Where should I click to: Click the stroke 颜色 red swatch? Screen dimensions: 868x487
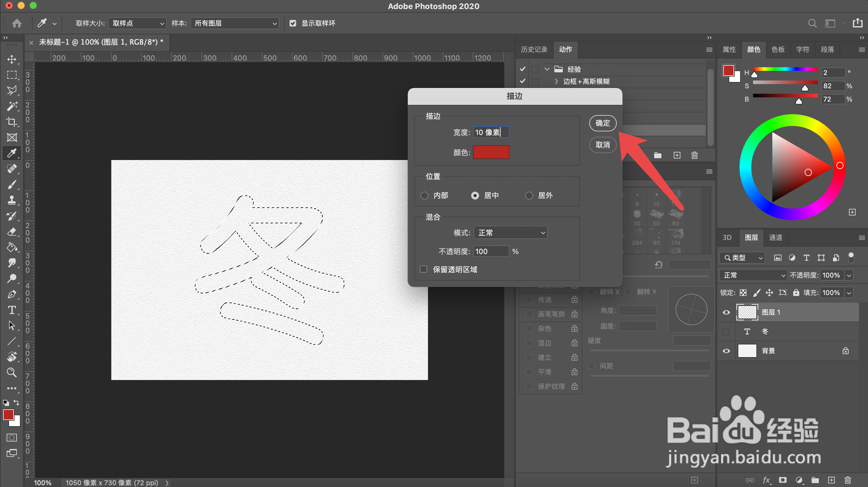491,152
